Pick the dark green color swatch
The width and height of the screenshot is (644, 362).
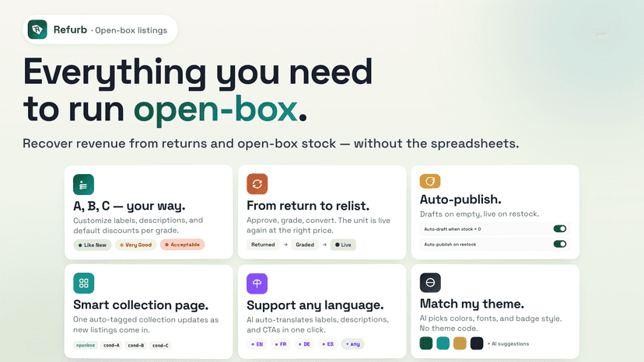point(426,343)
